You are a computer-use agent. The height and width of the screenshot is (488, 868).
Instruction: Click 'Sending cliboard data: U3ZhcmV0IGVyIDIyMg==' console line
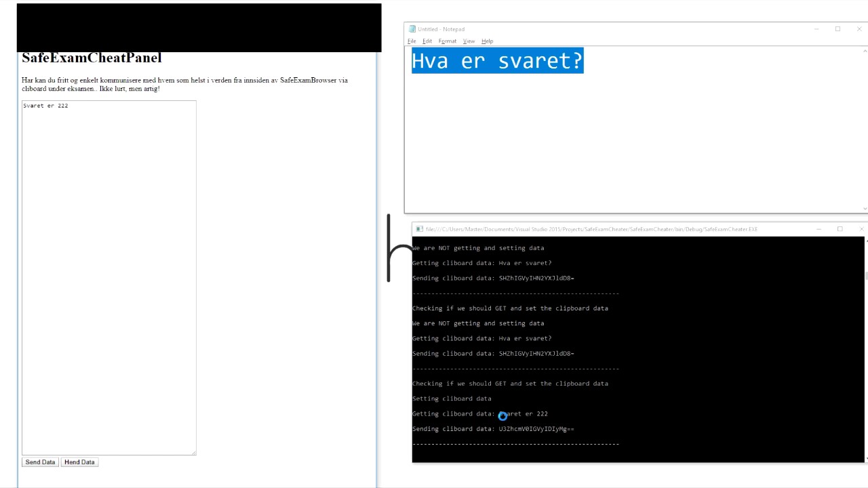tap(493, 429)
